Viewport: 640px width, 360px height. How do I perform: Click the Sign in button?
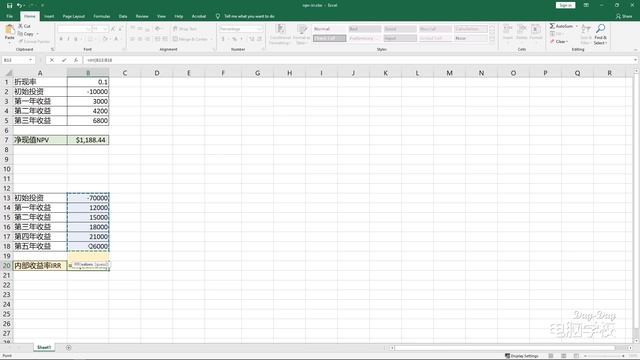tap(565, 5)
